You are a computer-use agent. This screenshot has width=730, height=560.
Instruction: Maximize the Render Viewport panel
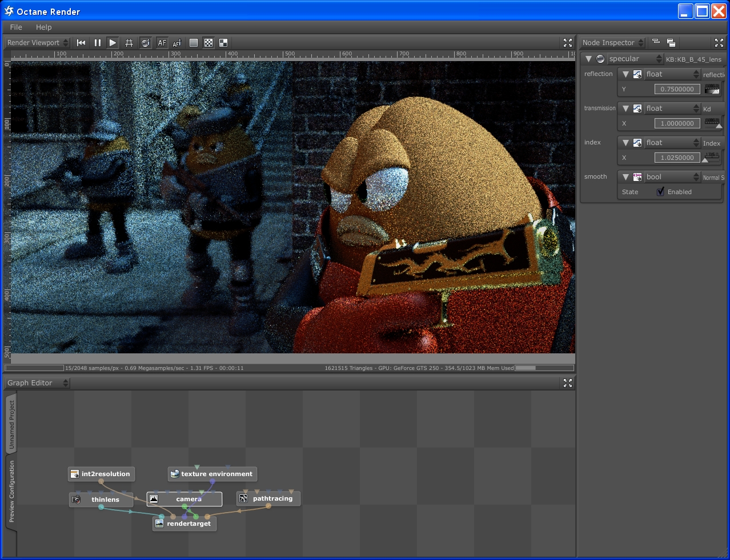pos(568,43)
